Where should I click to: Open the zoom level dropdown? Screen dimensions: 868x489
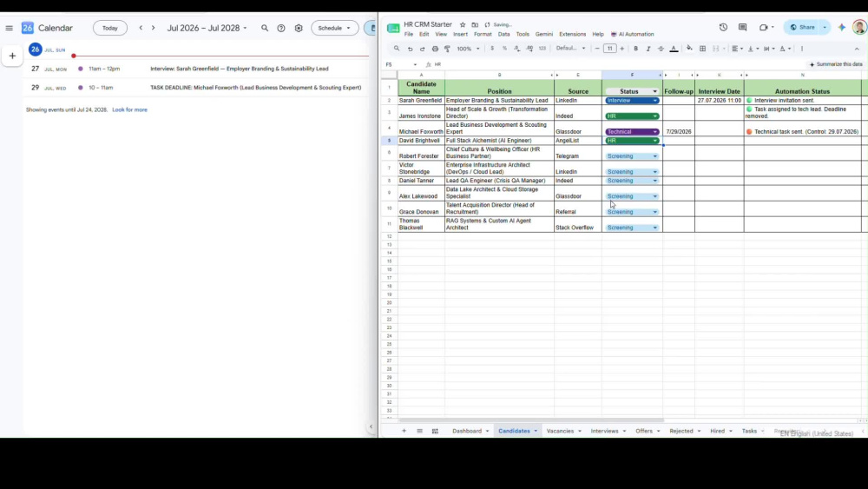(x=469, y=49)
